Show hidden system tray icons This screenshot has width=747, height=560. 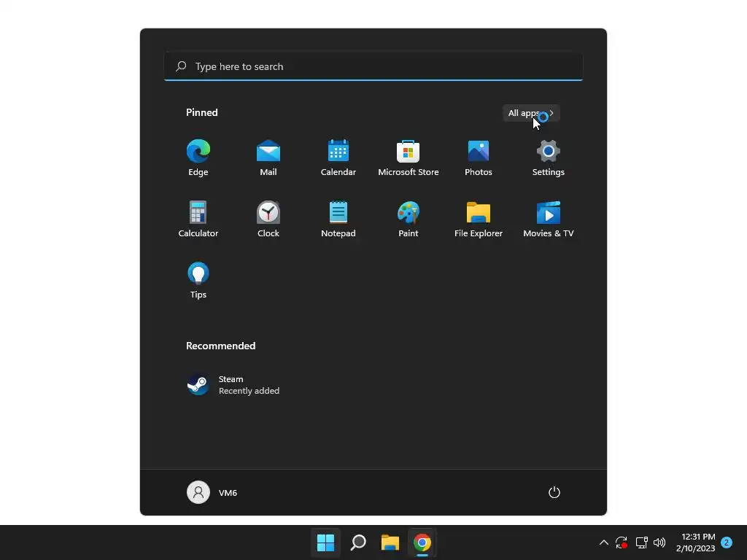coord(603,542)
